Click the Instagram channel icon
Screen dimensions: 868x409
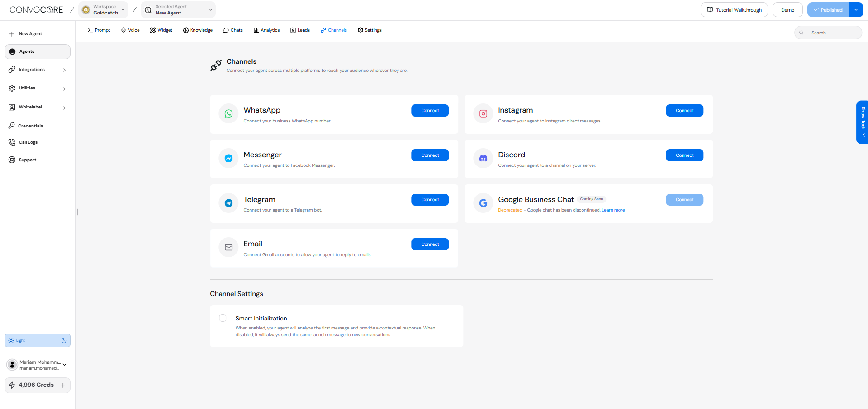(483, 113)
